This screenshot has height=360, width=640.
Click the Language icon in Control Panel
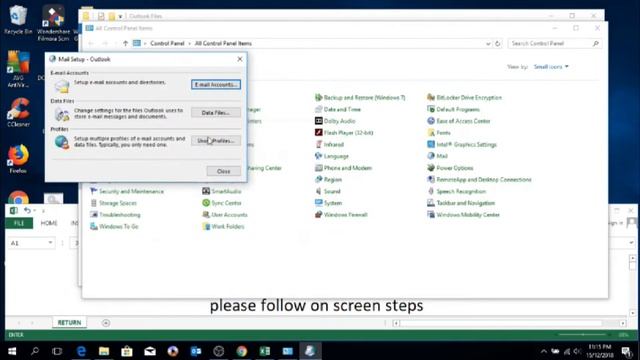pos(318,156)
